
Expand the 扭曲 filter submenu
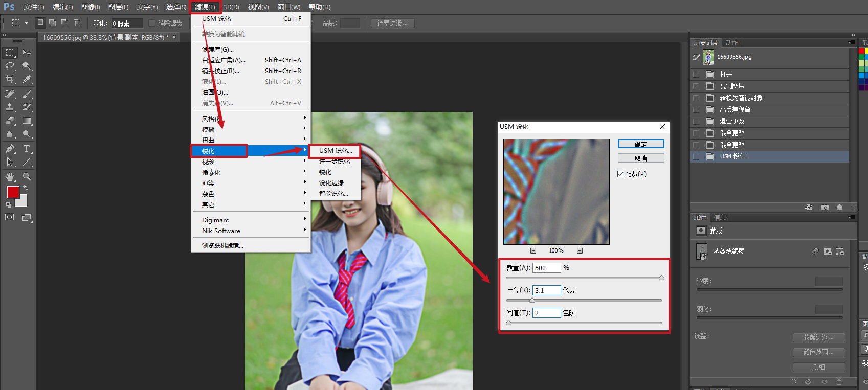point(251,140)
